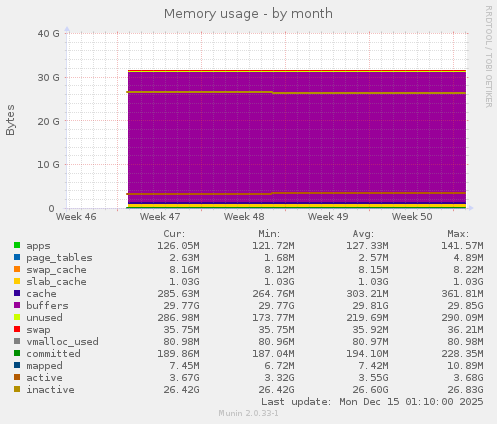Click the 'Min:' column header
The height and width of the screenshot is (424, 497).
click(269, 234)
